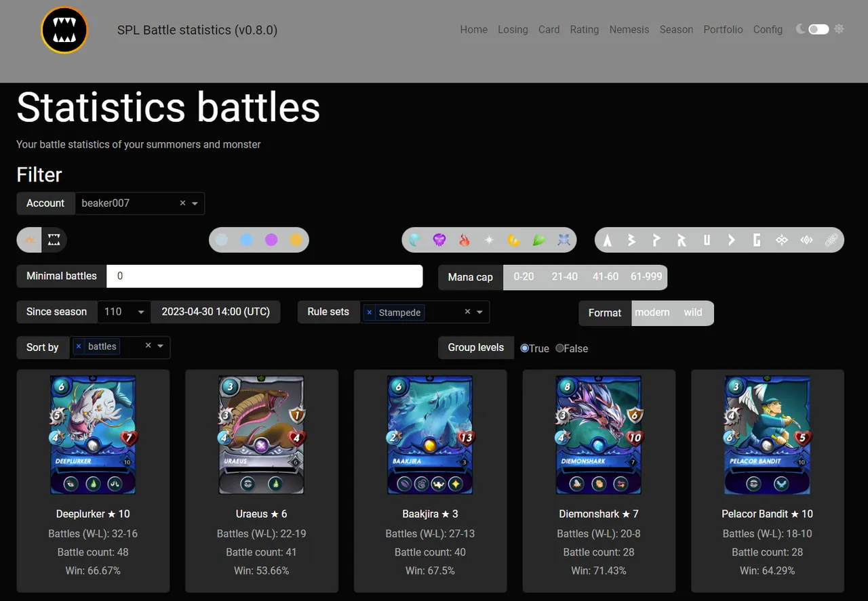Viewport: 868px width, 601px height.
Task: Filter by Neutral crossed-swords icon
Action: [564, 240]
